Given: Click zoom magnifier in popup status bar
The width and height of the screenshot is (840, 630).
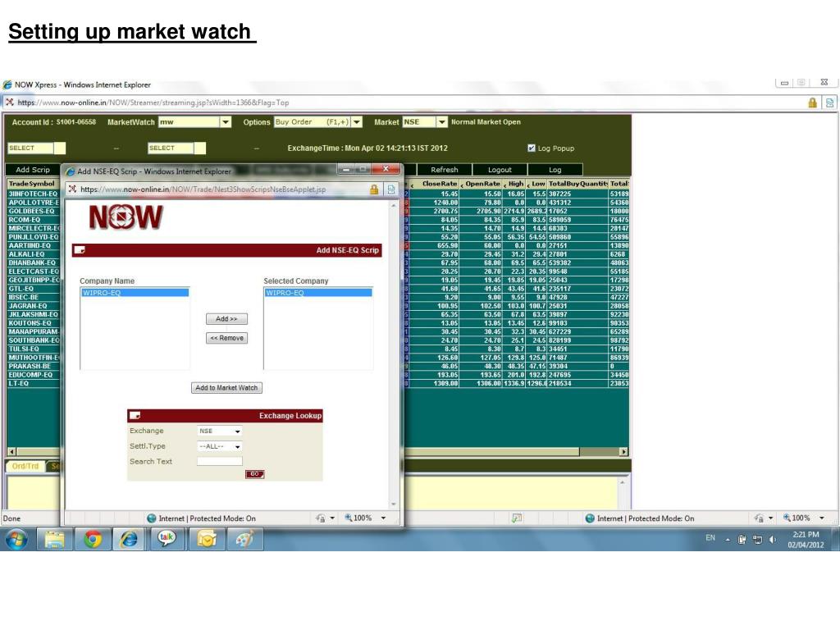Looking at the screenshot, I should pyautogui.click(x=348, y=518).
